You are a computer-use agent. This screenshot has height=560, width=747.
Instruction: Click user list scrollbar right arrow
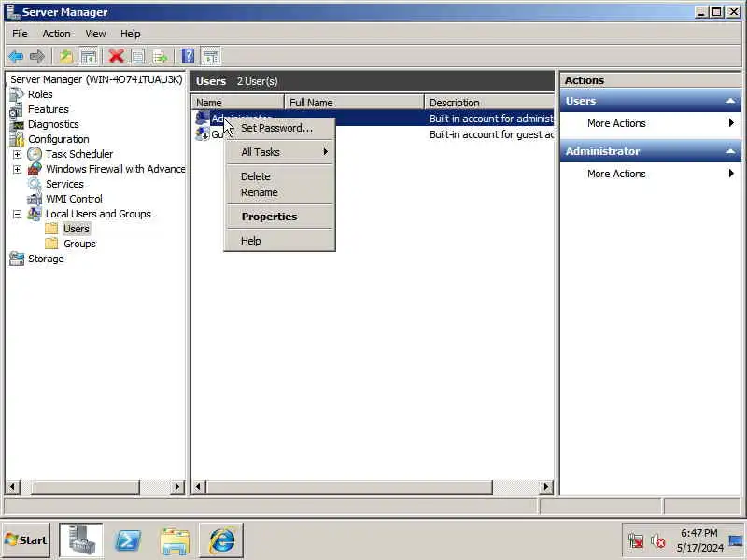pyautogui.click(x=546, y=486)
